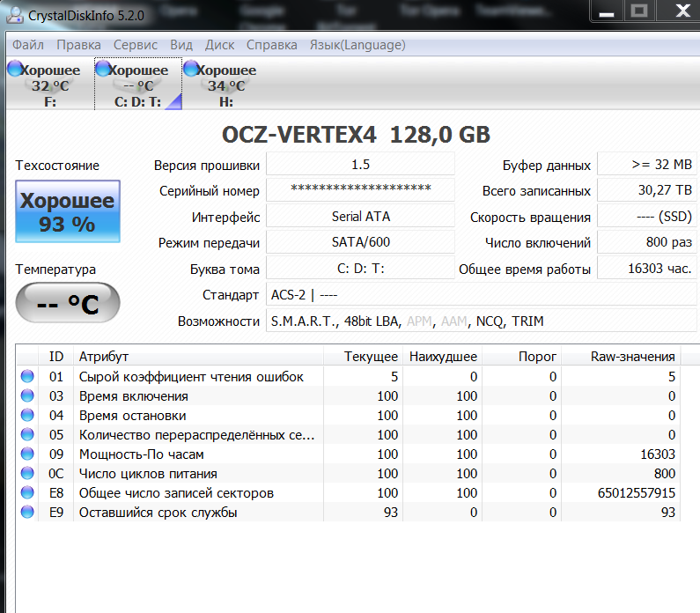This screenshot has width=700, height=613.
Task: Open the Вид menu
Action: pyautogui.click(x=181, y=45)
